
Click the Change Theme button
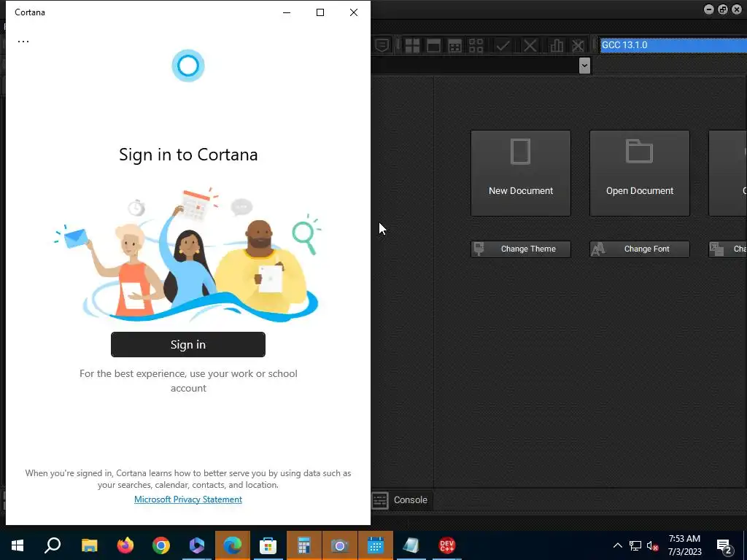tap(521, 249)
